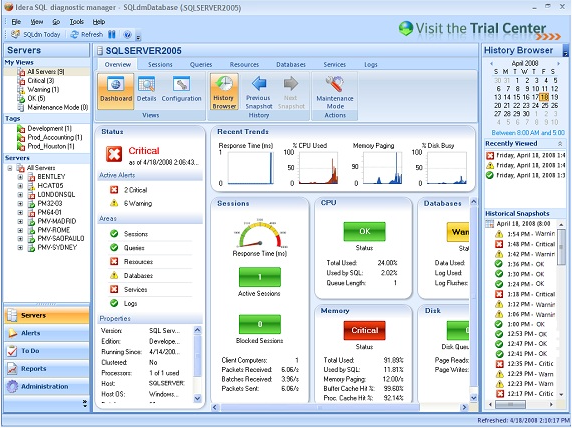This screenshot has height=428, width=572.
Task: Open the Configuration view
Action: [x=181, y=89]
